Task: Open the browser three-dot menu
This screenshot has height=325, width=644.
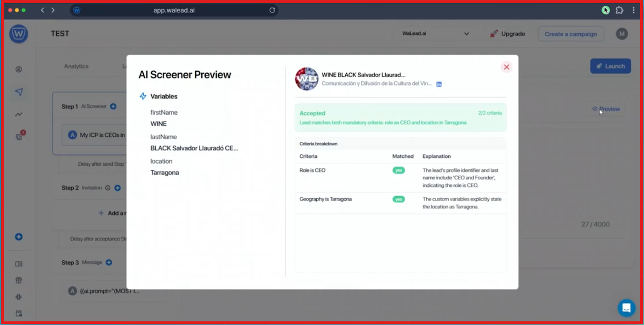Action: (x=634, y=10)
